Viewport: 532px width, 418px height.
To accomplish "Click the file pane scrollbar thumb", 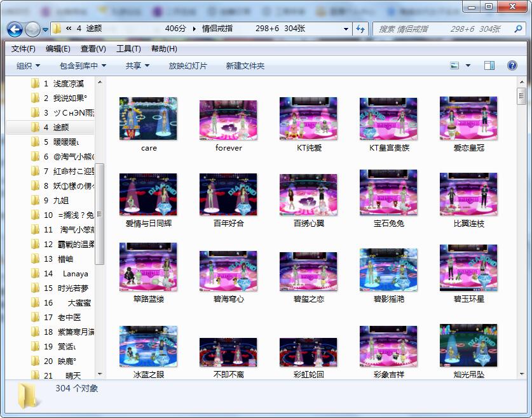I will (521, 96).
